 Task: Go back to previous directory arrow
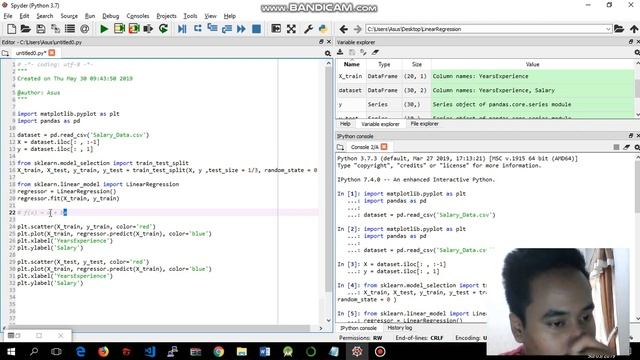tap(344, 29)
